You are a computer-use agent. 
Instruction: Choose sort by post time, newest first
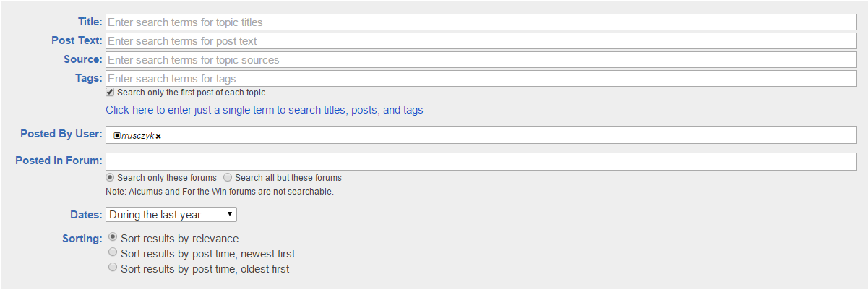[112, 252]
